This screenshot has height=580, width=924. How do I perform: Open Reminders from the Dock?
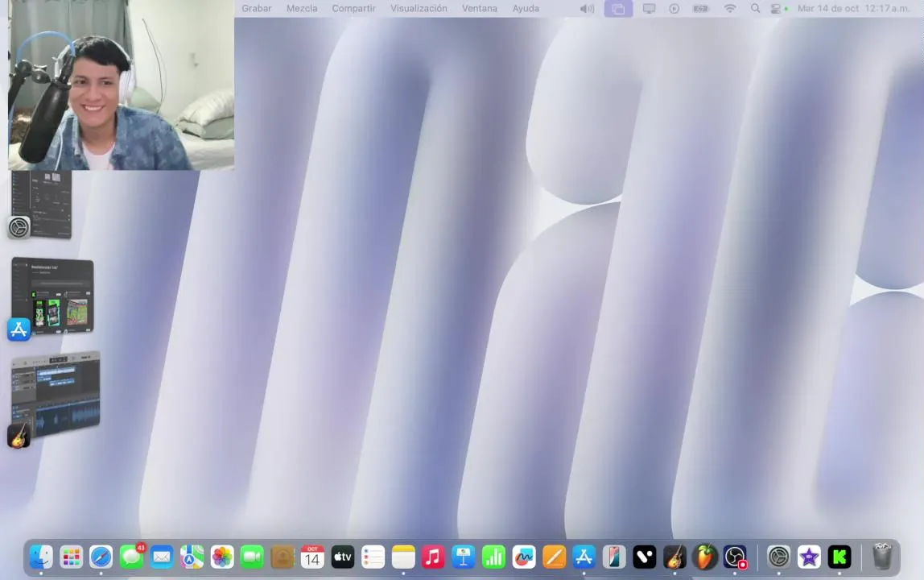coord(373,557)
